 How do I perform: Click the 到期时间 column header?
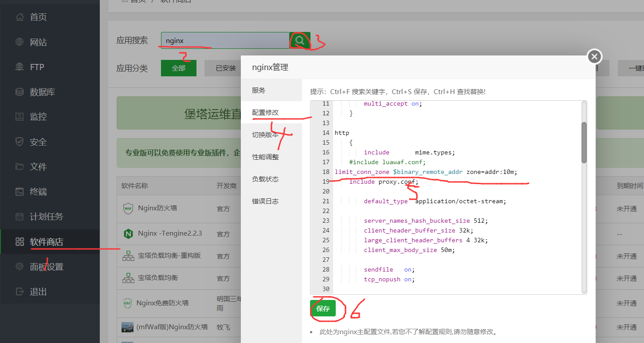tap(630, 185)
